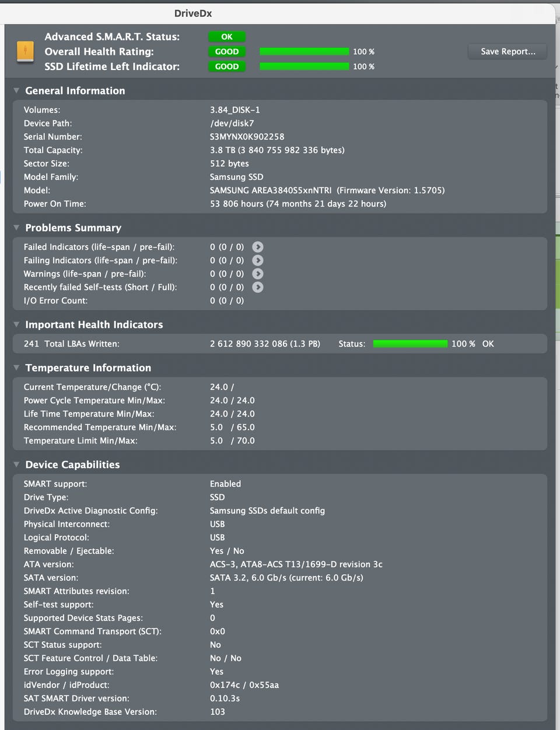The height and width of the screenshot is (730, 560).
Task: Select the Total LBAs Written row
Action: [280, 344]
